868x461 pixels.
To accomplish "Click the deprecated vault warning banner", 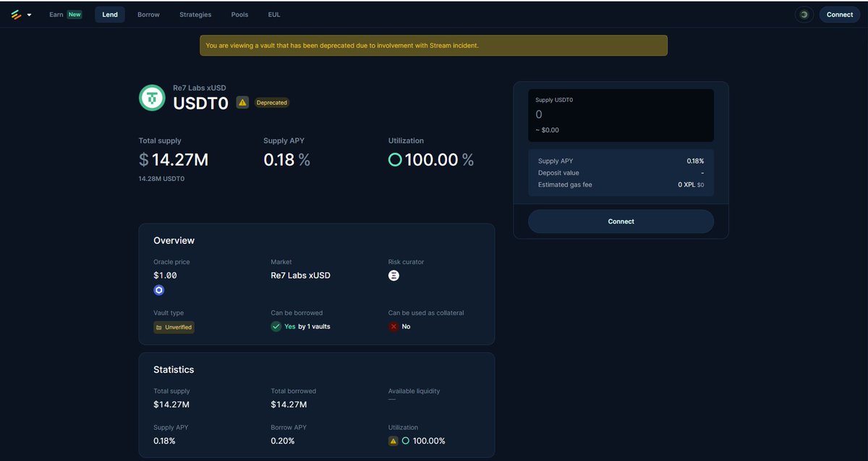I will (433, 45).
